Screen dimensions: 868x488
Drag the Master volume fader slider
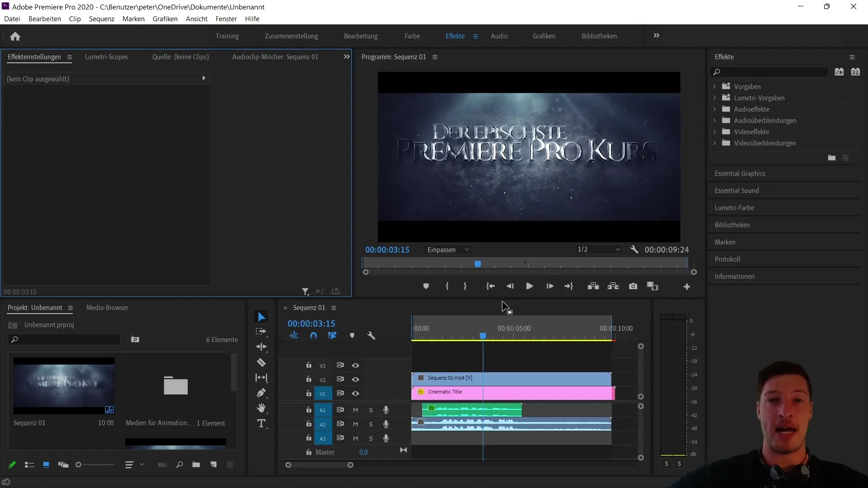364,452
